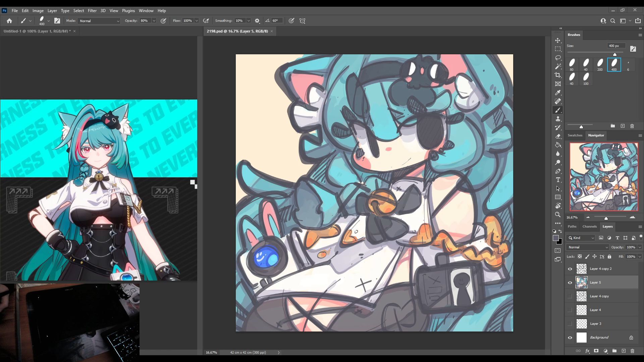Click the Navigator preview thumbnail
644x362 pixels.
(x=604, y=177)
